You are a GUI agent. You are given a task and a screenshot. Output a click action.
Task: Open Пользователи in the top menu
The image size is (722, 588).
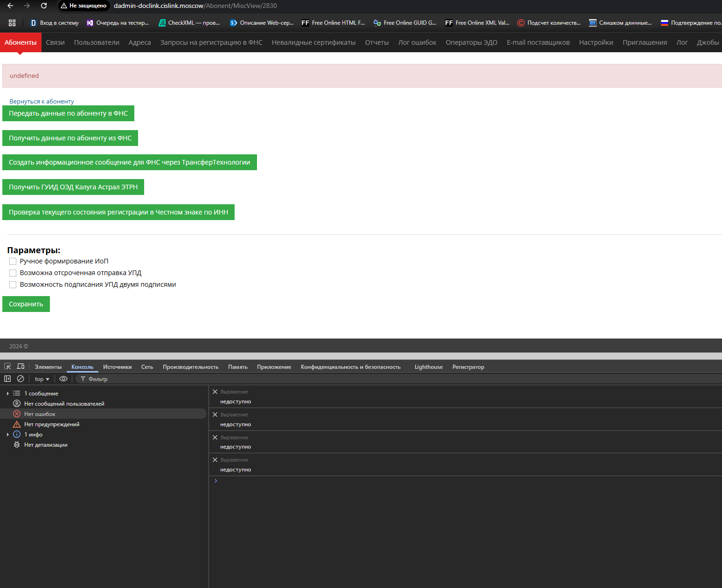[97, 42]
